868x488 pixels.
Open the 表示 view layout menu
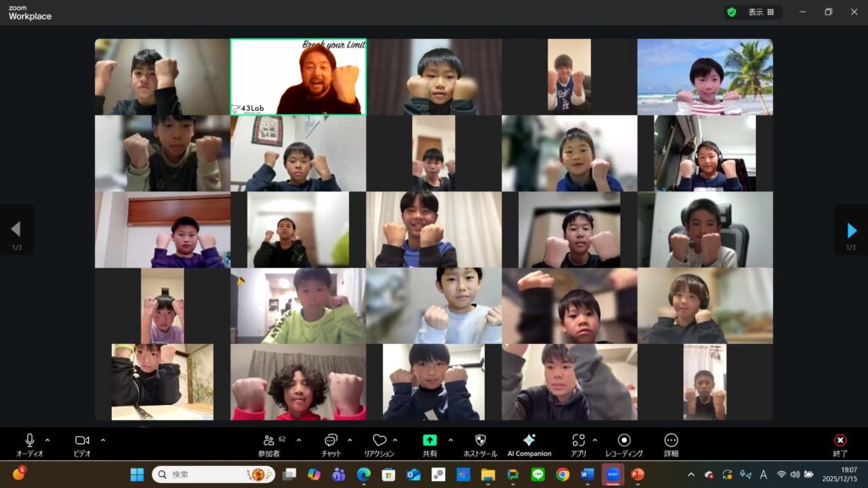click(x=760, y=12)
